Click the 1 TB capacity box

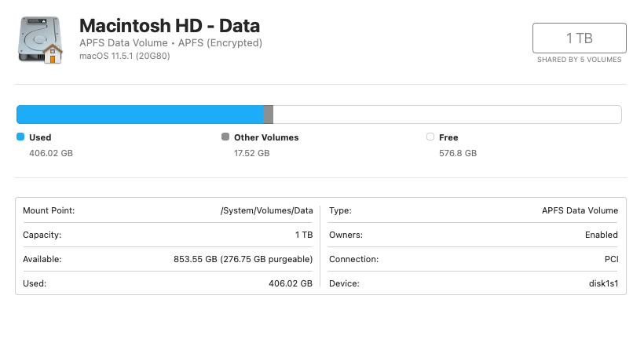[579, 38]
